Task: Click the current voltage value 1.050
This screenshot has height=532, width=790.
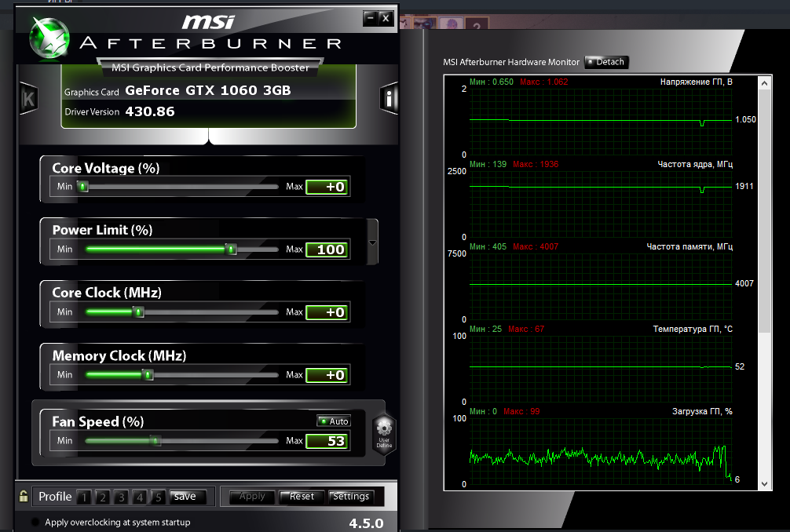Action: coord(746,119)
